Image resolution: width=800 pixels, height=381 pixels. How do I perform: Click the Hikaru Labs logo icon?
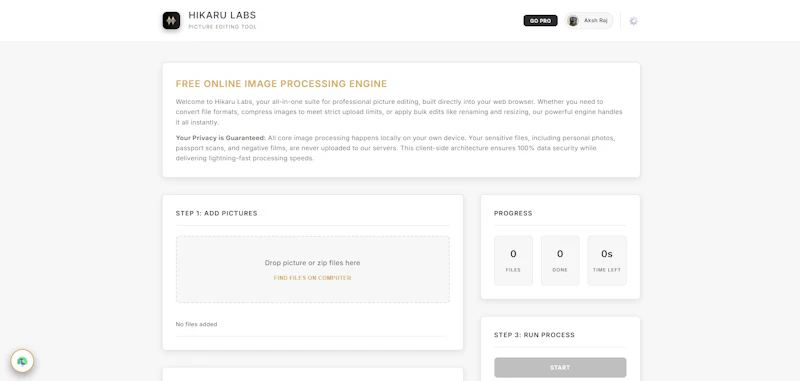tap(171, 20)
